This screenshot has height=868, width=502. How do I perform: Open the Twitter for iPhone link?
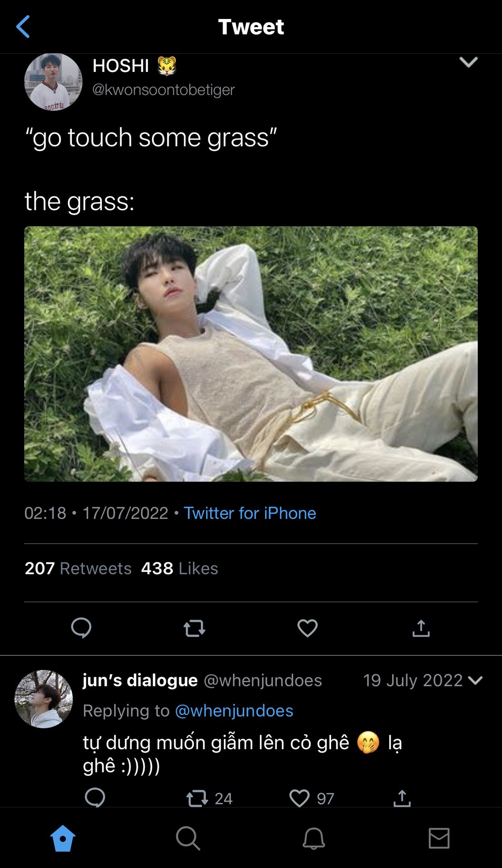(x=250, y=513)
